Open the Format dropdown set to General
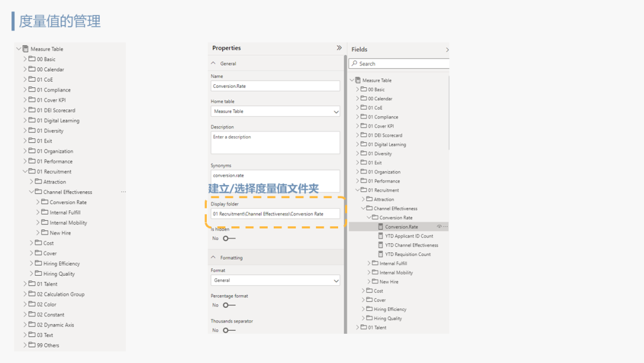Image resolution: width=644 pixels, height=363 pixels. click(x=275, y=280)
